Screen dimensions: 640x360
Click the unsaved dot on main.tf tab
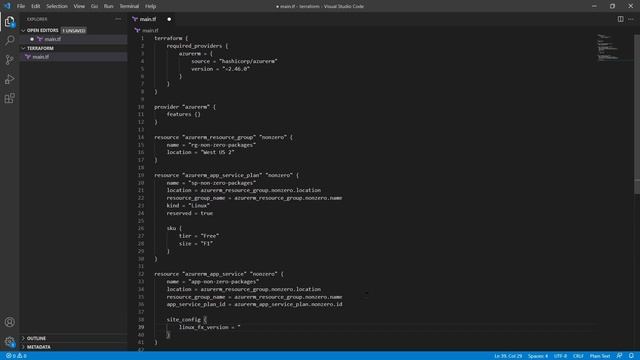[169, 19]
